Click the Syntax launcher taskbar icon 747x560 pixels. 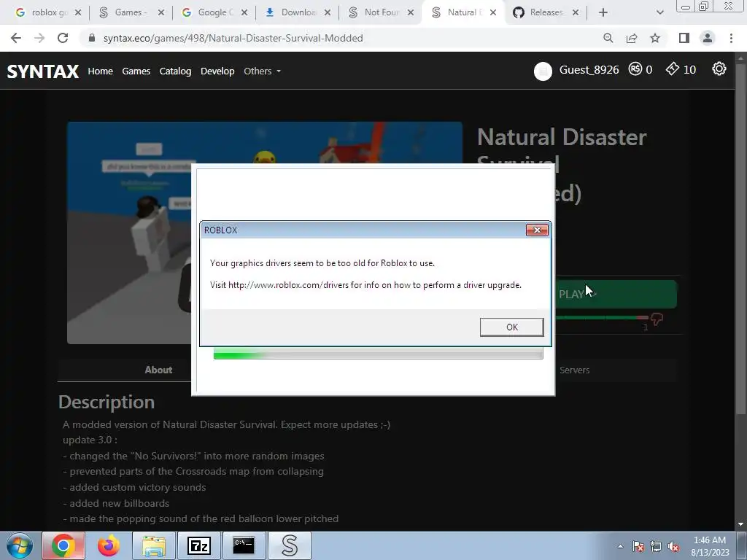[x=289, y=545]
